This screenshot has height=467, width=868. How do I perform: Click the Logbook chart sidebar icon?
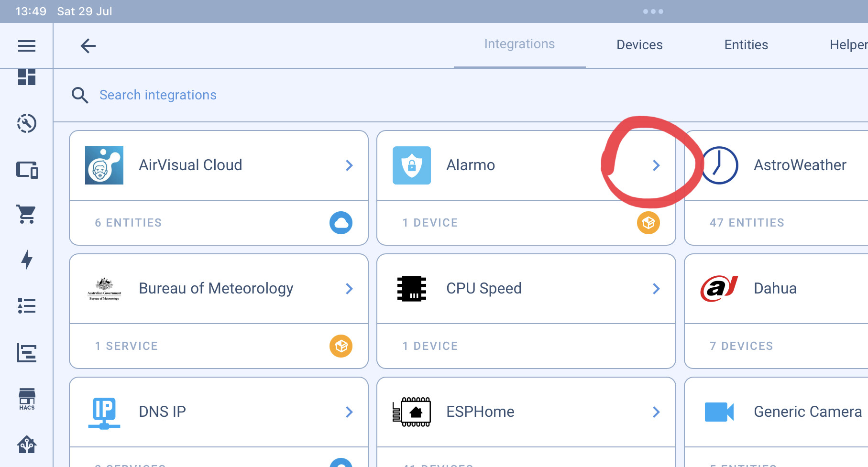click(27, 353)
